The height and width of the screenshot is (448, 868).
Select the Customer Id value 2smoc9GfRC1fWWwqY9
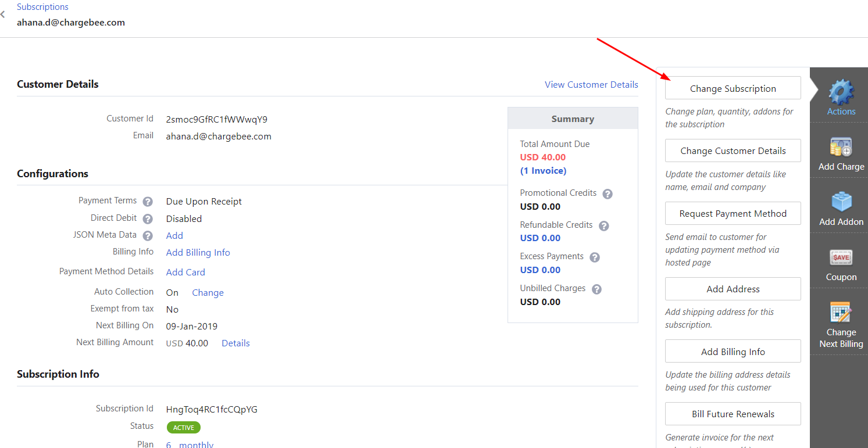coord(217,120)
